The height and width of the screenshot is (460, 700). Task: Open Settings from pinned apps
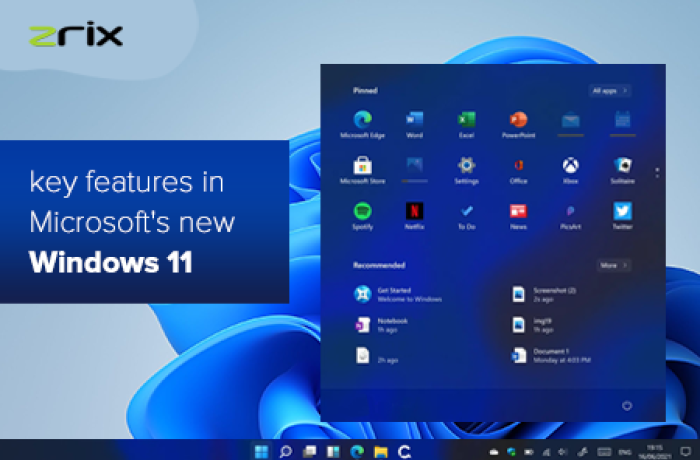pyautogui.click(x=466, y=167)
